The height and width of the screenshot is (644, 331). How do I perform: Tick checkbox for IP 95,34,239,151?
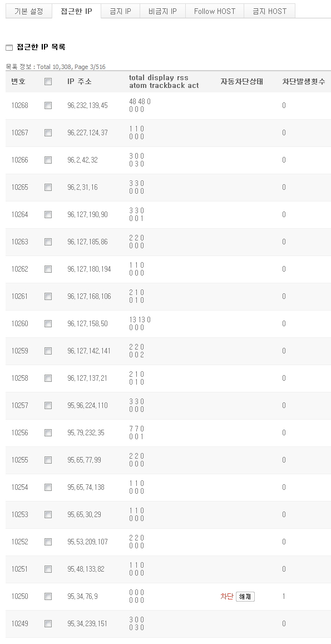(48, 623)
